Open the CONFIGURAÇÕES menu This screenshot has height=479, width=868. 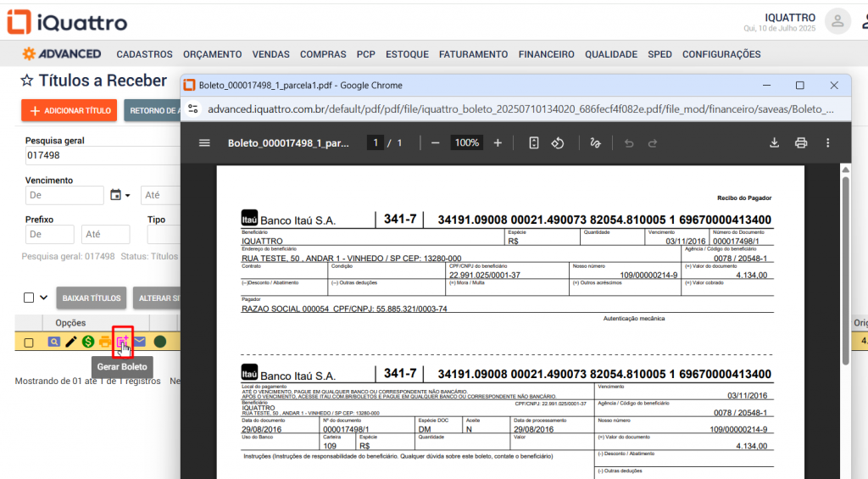tap(721, 54)
